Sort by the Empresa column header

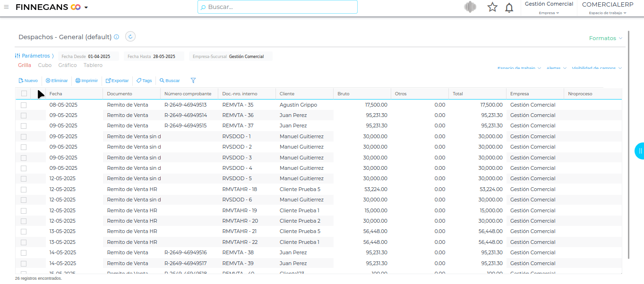click(535, 93)
